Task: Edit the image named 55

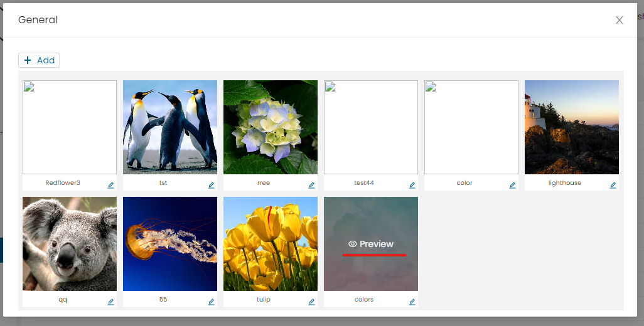Action: (211, 302)
